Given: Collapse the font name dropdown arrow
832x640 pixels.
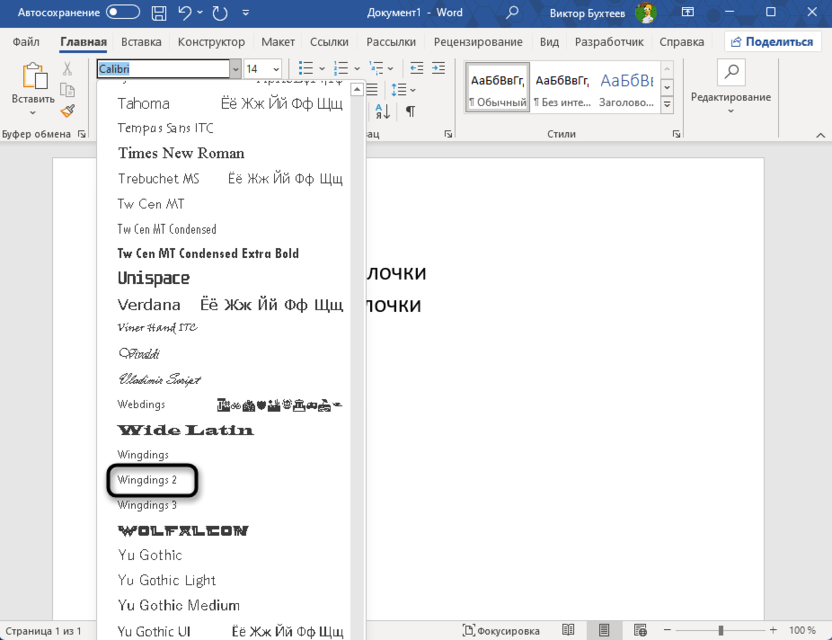Looking at the screenshot, I should [235, 69].
